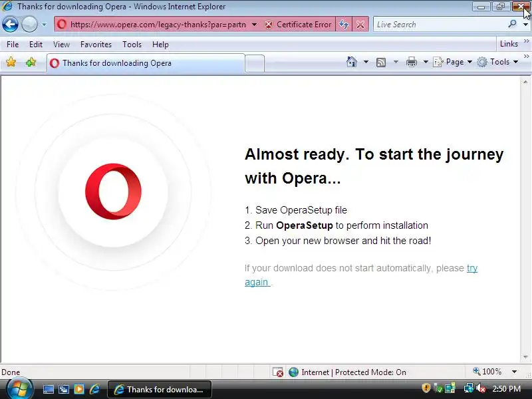The width and height of the screenshot is (532, 399).
Task: Expand the zoom level dropdown arrow
Action: (514, 372)
